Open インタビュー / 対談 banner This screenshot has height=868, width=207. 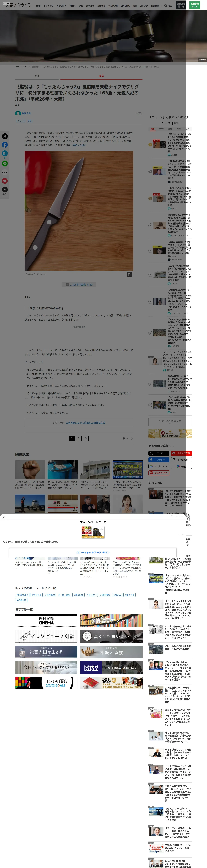46,636
